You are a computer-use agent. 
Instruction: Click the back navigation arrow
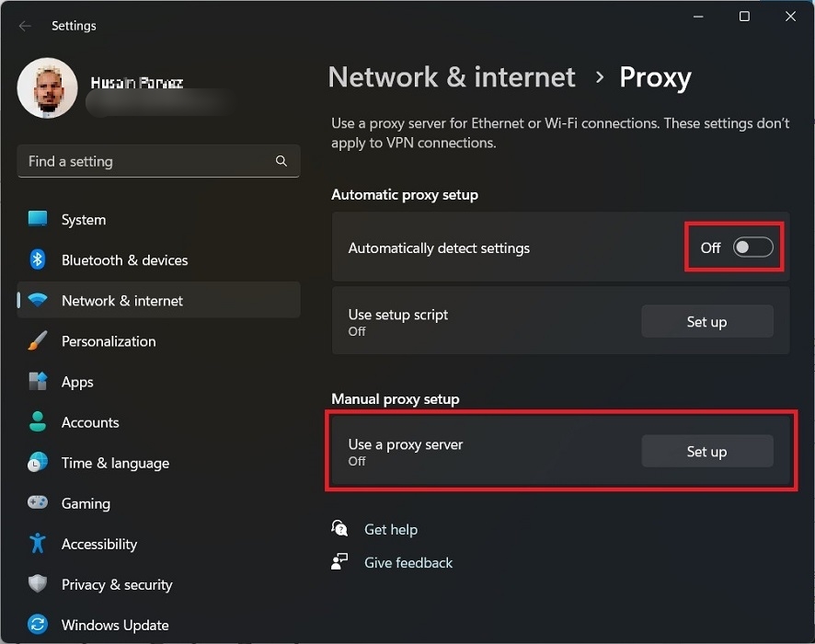24,26
